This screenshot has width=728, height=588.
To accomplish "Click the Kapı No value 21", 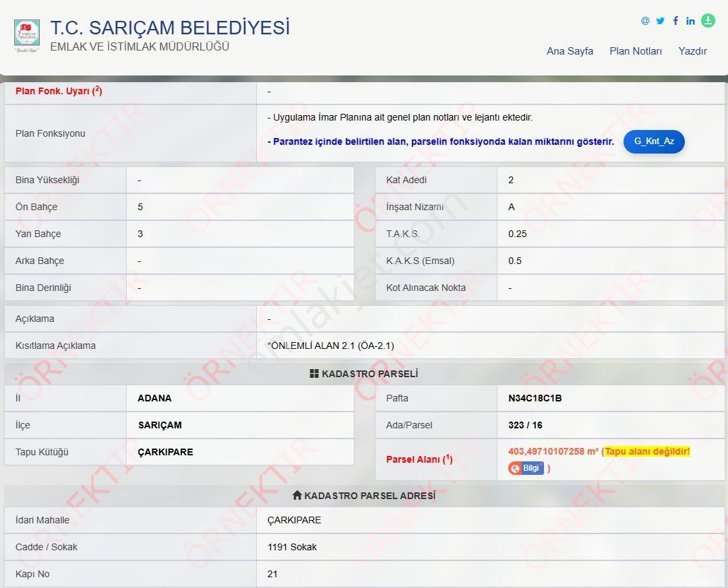I will 272,574.
